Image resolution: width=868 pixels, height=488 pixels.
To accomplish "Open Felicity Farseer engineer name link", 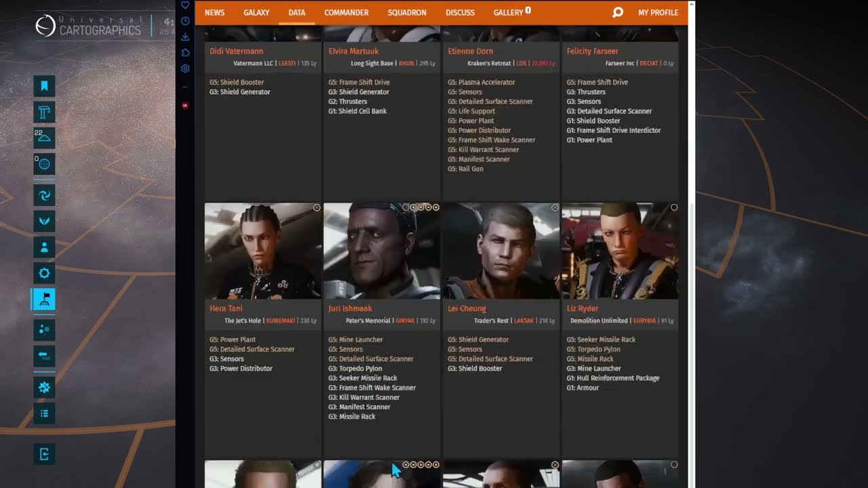I will pyautogui.click(x=593, y=51).
